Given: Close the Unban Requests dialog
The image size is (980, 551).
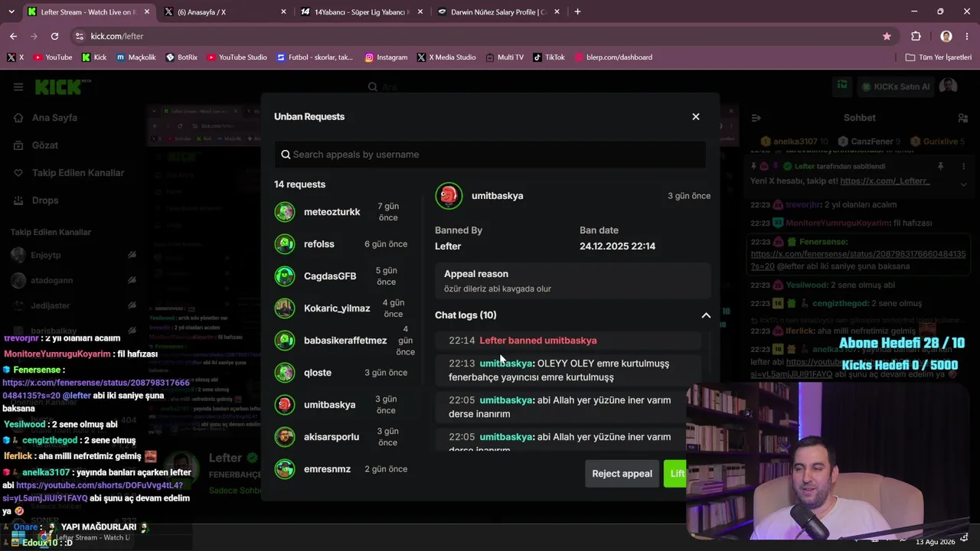Looking at the screenshot, I should [696, 116].
